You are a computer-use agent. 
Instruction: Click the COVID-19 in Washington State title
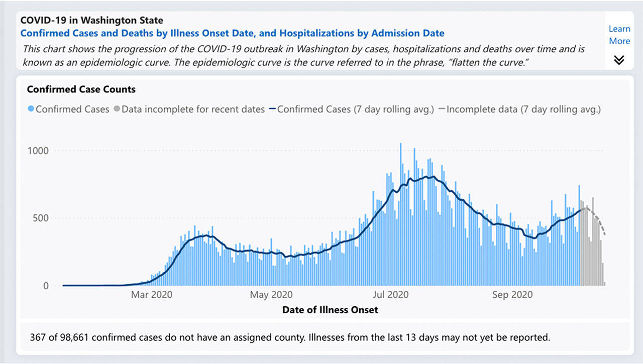point(91,20)
